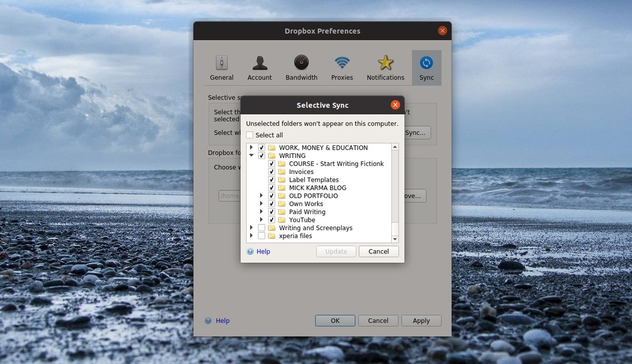Expand the xperia files folder
The width and height of the screenshot is (632, 364).
point(251,235)
